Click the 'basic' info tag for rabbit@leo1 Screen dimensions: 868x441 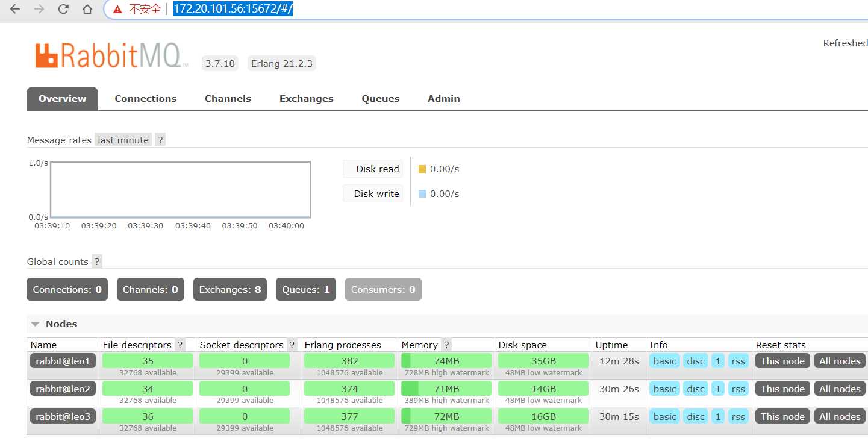pyautogui.click(x=664, y=361)
